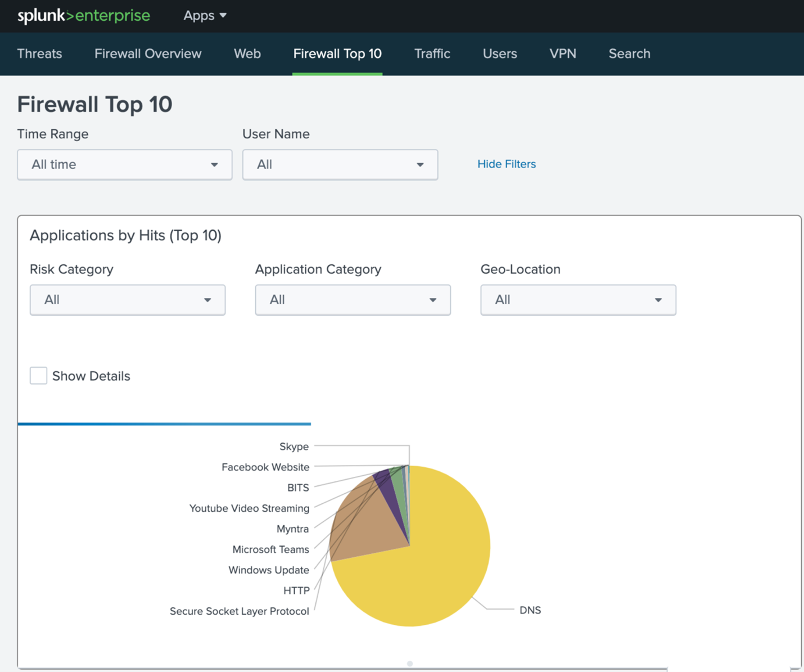Expand the Time Range dropdown
Viewport: 804px width, 672px height.
click(125, 165)
